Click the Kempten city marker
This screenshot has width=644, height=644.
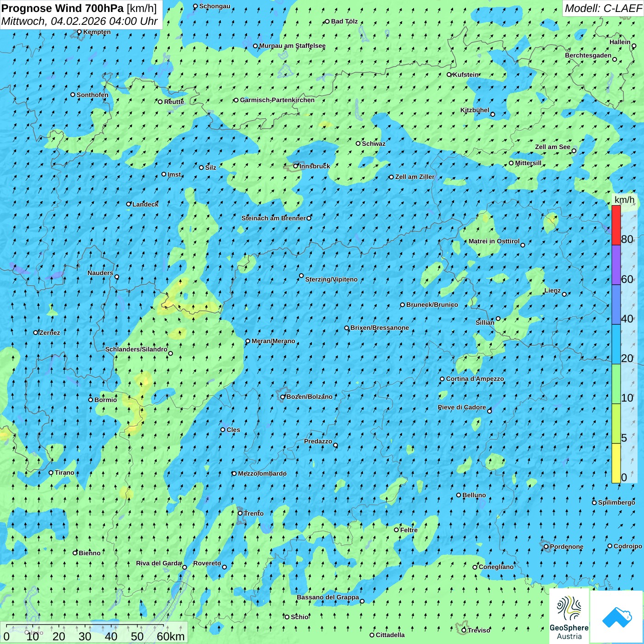[79, 32]
